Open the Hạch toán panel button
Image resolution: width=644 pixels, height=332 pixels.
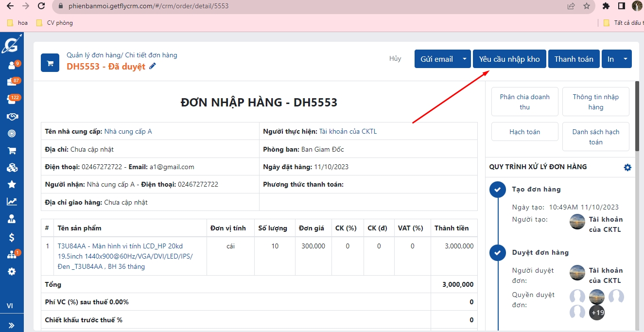click(524, 132)
